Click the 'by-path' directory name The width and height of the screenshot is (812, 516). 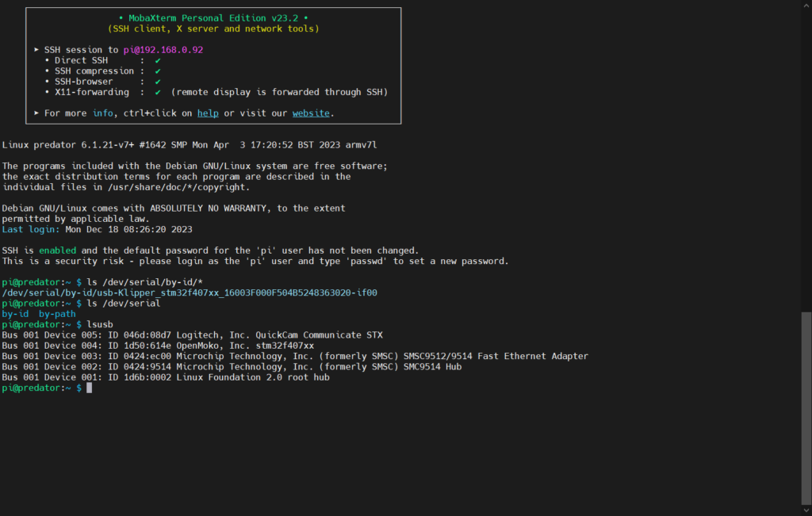tap(57, 314)
